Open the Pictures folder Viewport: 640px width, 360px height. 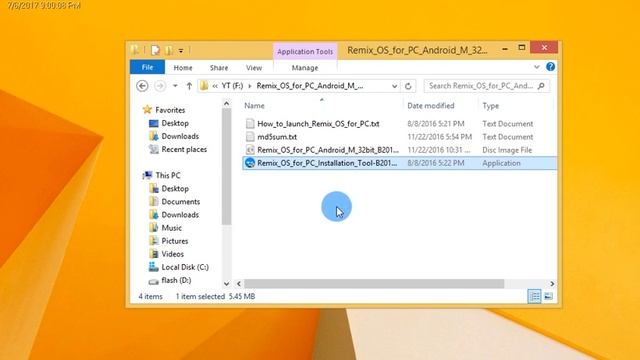pos(175,241)
